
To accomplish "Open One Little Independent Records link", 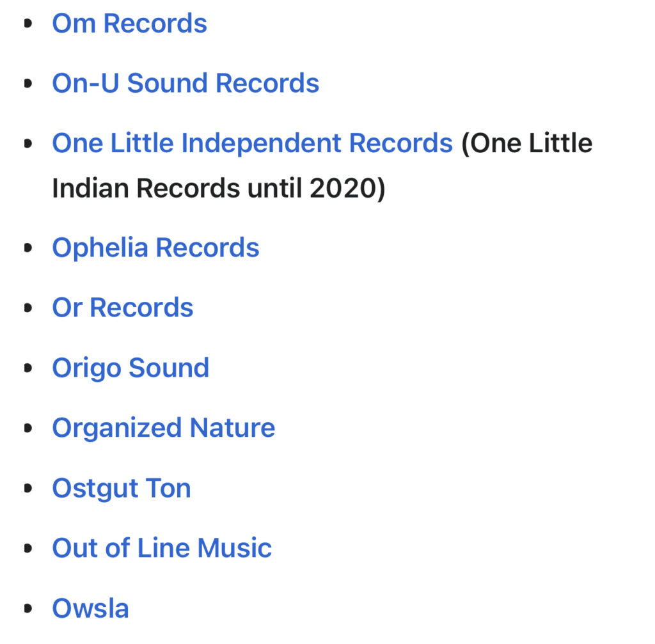I will (252, 143).
